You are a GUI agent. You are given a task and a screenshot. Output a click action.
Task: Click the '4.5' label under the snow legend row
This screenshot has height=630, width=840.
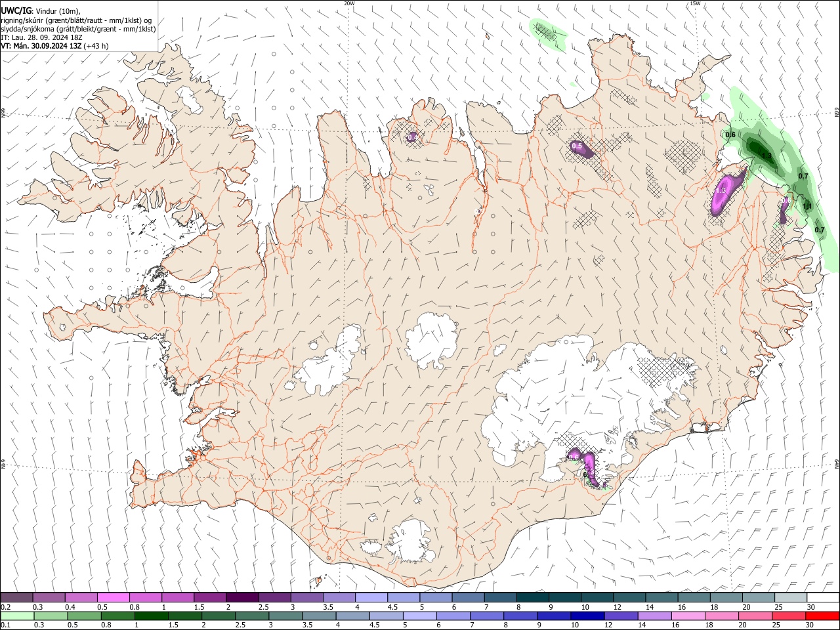pos(392,607)
